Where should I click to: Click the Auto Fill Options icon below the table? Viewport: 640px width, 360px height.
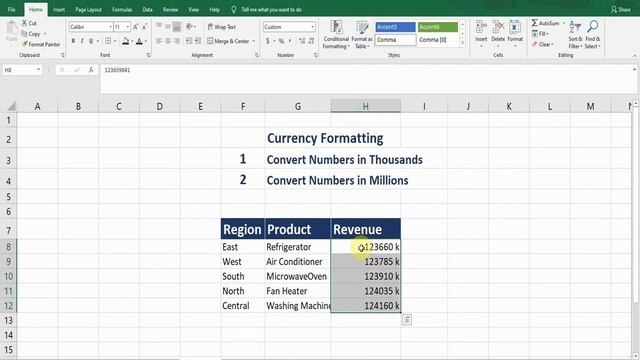click(407, 320)
